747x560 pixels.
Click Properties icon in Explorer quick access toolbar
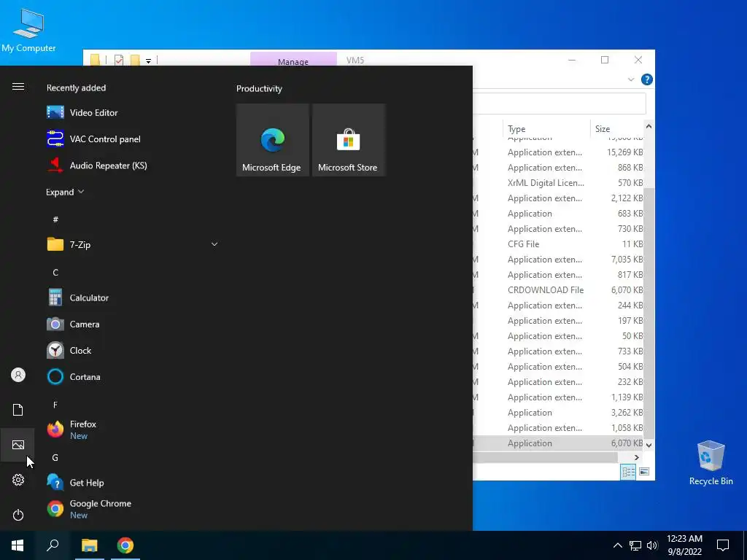point(119,61)
